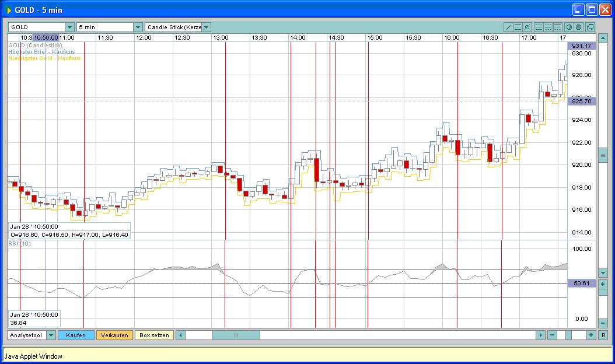The image size is (615, 364).
Task: Select the parallel channel lines tool
Action: coord(518,27)
